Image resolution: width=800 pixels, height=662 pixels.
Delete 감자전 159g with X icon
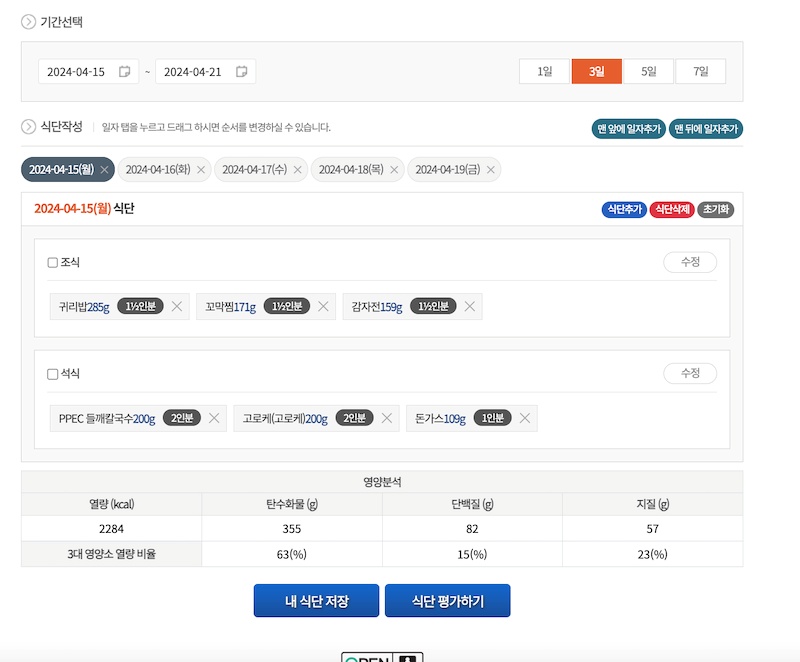pos(469,306)
